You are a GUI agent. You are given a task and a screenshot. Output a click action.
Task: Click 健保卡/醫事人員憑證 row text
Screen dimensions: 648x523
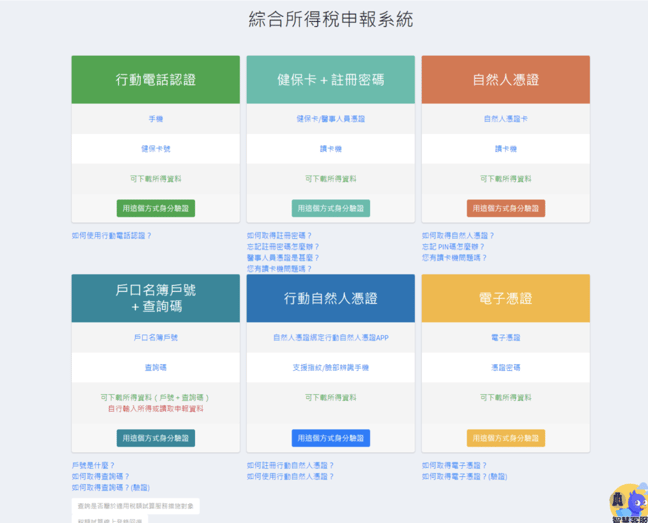pyautogui.click(x=331, y=119)
